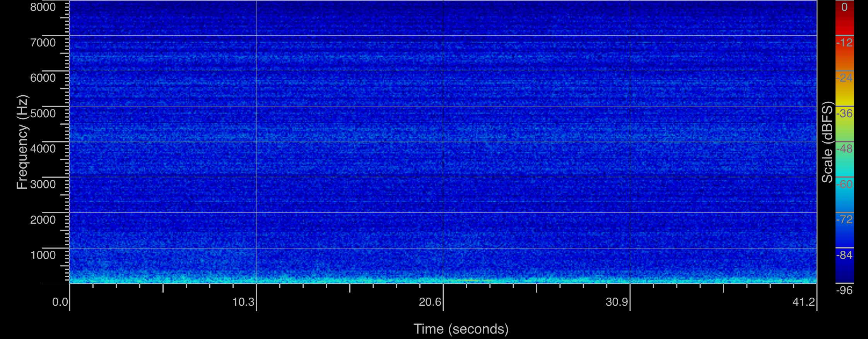Click the -96 dBFS scale label
This screenshot has width=868, height=339.
pyautogui.click(x=844, y=290)
